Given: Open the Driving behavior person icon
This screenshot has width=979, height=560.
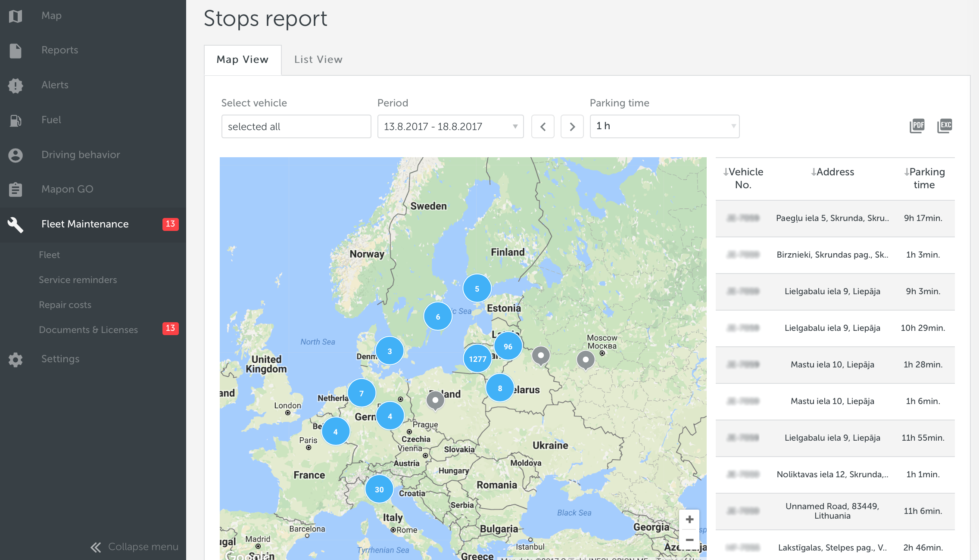Looking at the screenshot, I should 16,155.
